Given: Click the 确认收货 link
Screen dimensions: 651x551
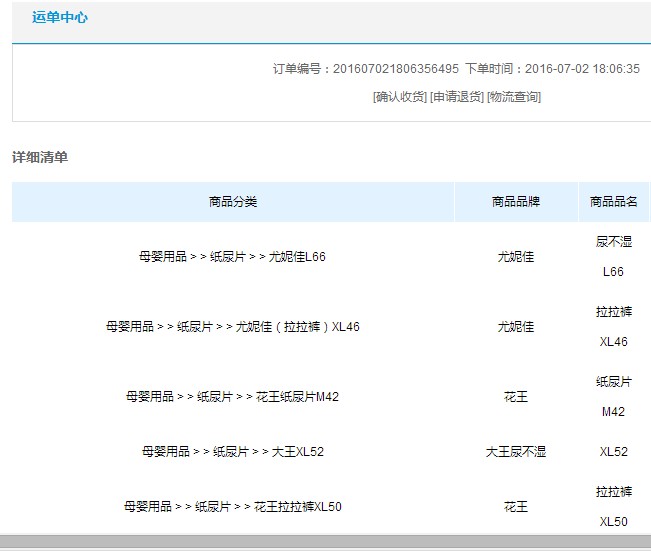Looking at the screenshot, I should (400, 97).
